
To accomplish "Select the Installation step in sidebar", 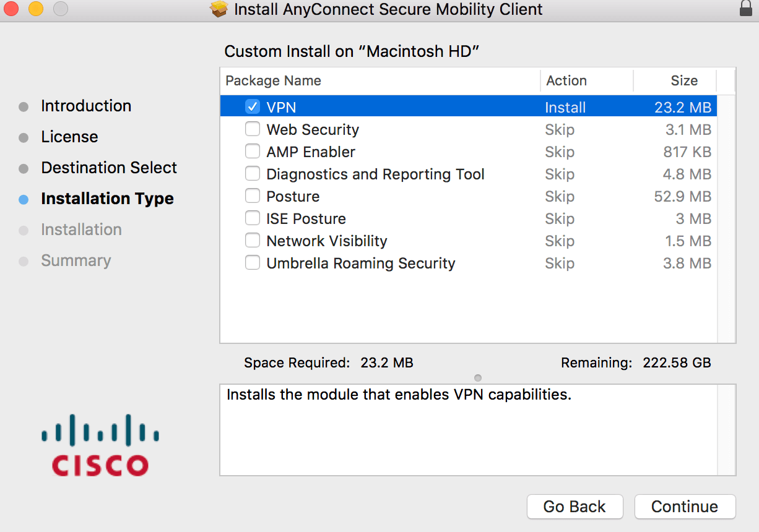I will [x=81, y=230].
